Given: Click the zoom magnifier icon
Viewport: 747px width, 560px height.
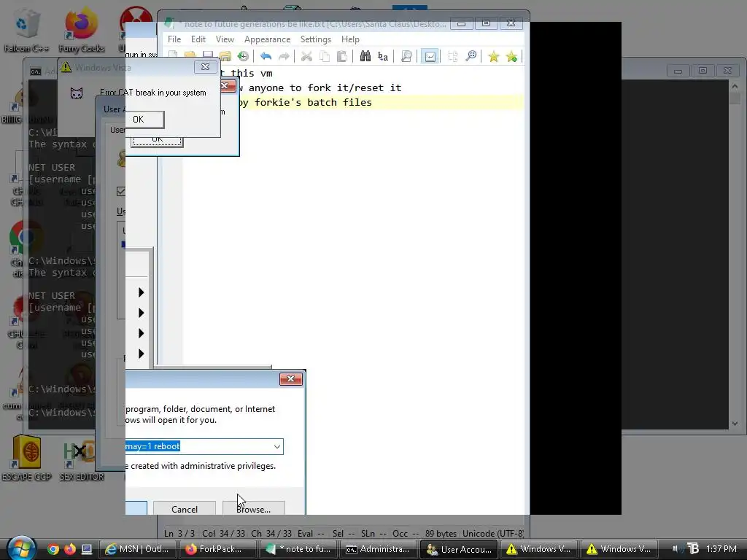Looking at the screenshot, I should click(471, 56).
